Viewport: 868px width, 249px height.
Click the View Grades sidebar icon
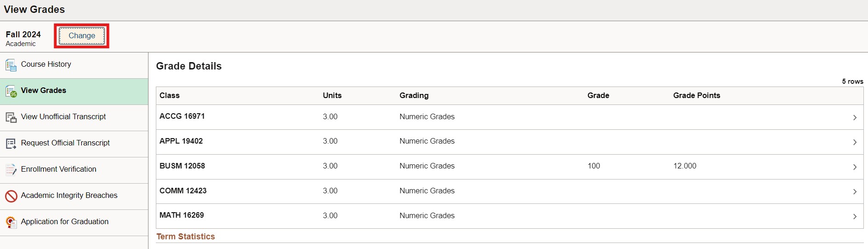11,92
